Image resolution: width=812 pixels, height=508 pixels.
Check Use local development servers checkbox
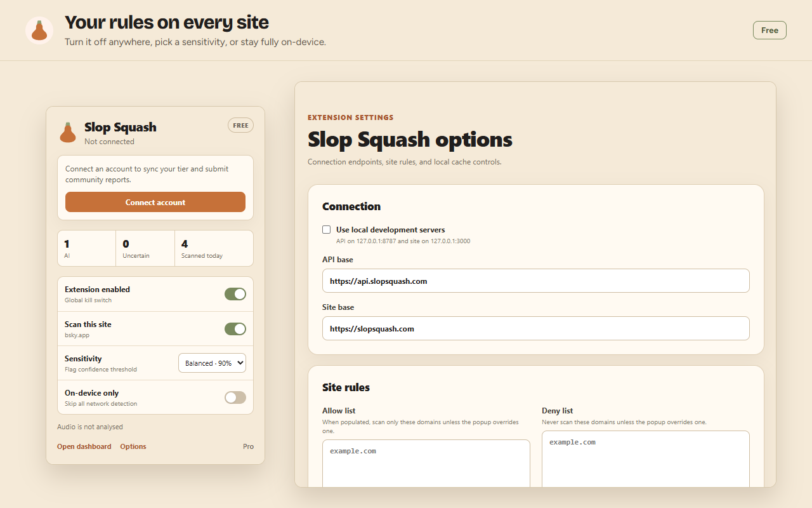click(327, 229)
